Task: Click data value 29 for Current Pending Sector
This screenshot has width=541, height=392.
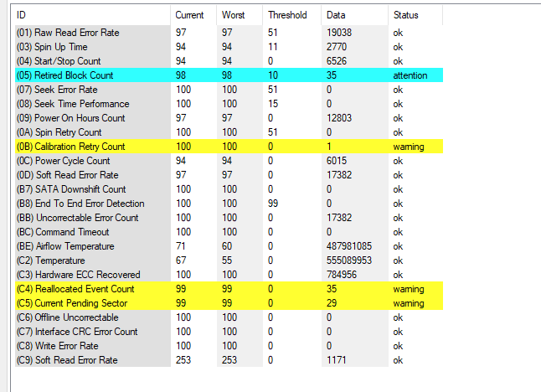Action: coord(332,303)
